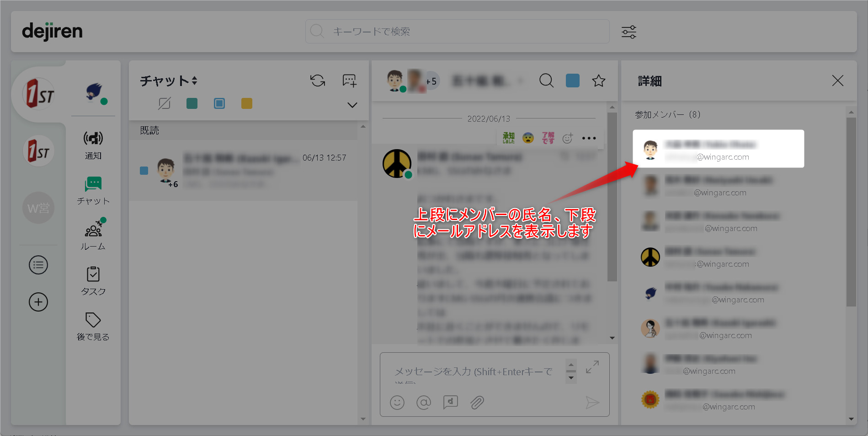Step the input box down arrow
The width and height of the screenshot is (868, 436).
click(571, 378)
